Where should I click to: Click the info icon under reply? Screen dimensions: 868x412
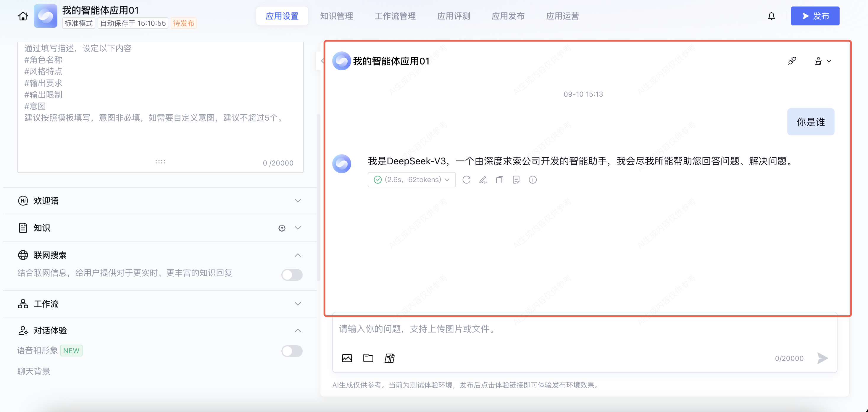(x=533, y=180)
